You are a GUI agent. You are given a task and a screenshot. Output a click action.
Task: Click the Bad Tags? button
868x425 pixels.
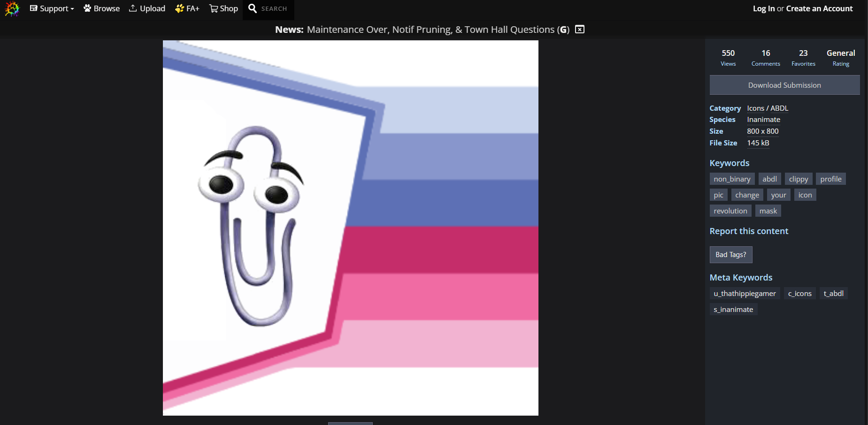(x=730, y=255)
